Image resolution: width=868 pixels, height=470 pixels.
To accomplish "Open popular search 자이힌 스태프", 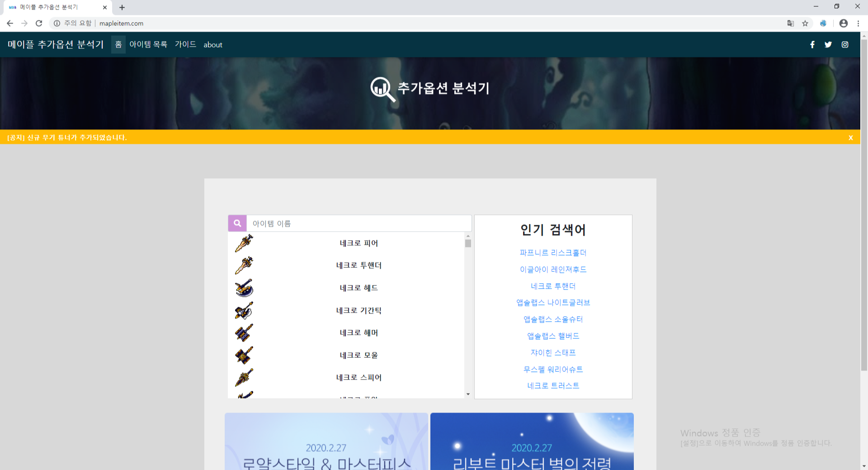I will [553, 352].
